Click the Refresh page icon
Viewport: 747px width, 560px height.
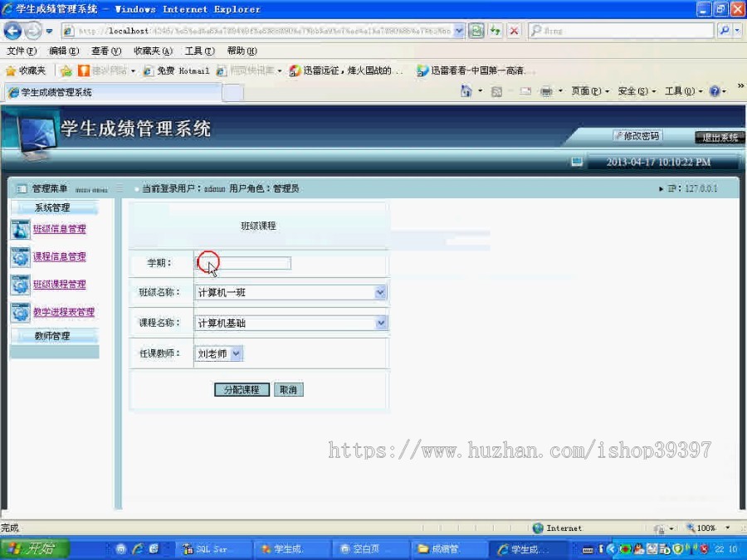[496, 31]
